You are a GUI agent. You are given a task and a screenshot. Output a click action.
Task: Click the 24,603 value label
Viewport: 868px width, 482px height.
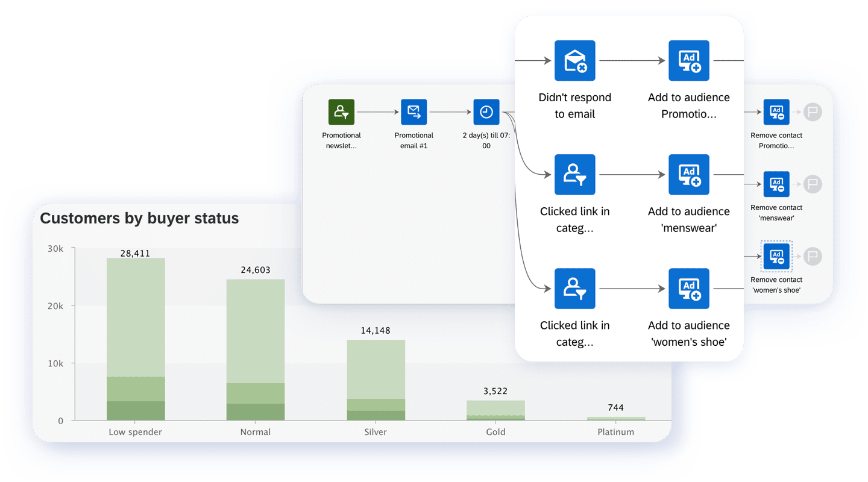[x=256, y=270]
